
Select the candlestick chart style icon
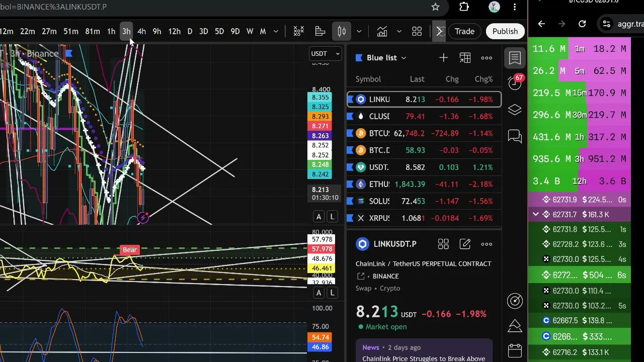(342, 31)
